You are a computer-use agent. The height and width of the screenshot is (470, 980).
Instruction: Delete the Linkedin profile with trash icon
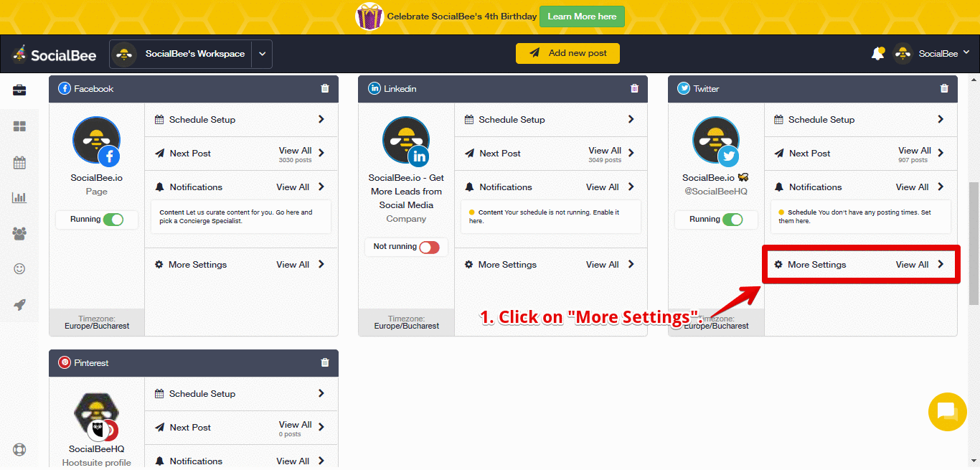tap(634, 89)
